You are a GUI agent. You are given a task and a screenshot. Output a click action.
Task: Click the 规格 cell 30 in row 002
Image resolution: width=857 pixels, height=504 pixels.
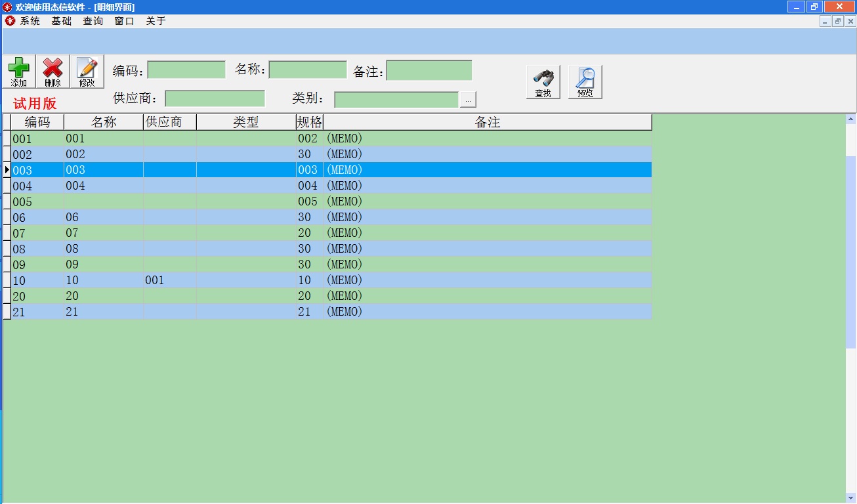point(310,154)
